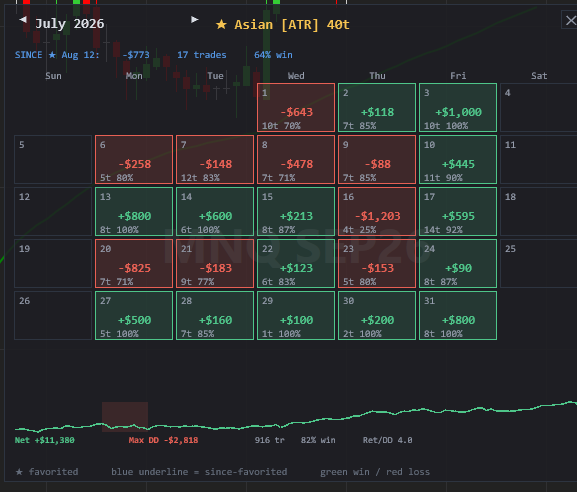The height and width of the screenshot is (492, 577).
Task: Select the empty July 4 cell
Action: (x=539, y=107)
